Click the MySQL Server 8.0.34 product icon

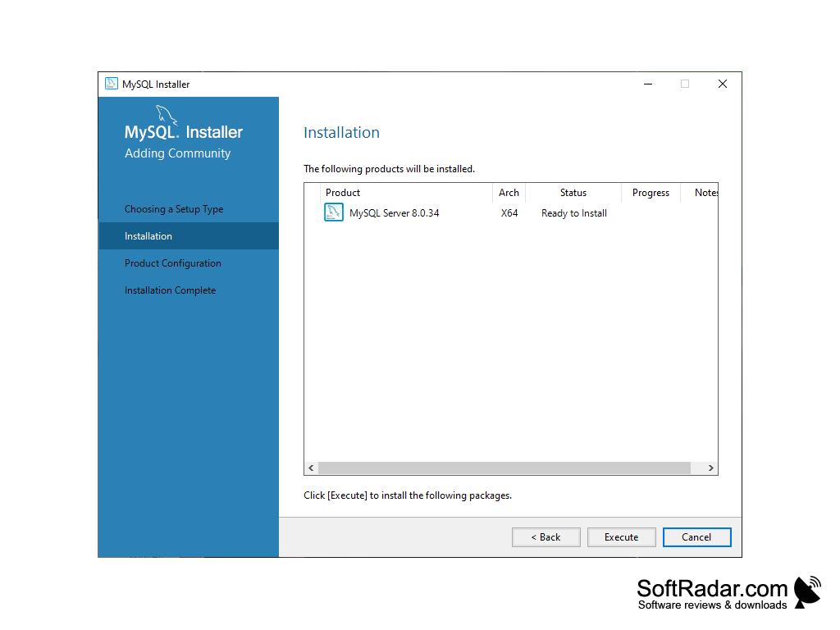(333, 212)
